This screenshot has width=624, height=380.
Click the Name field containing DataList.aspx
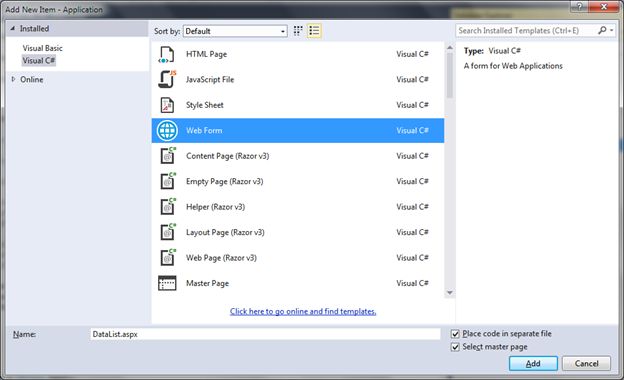point(265,334)
